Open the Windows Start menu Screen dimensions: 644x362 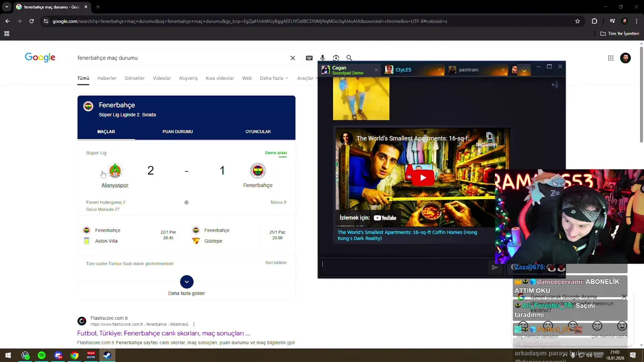[x=8, y=355]
